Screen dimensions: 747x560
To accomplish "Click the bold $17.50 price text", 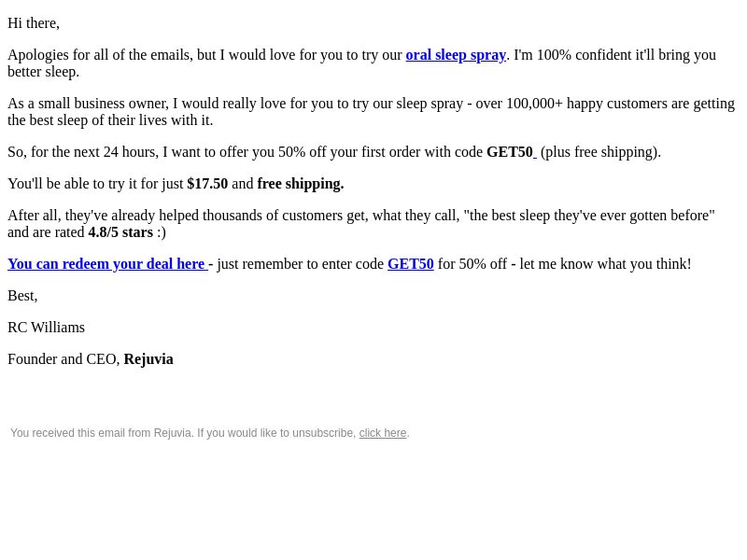I will click(x=207, y=184).
